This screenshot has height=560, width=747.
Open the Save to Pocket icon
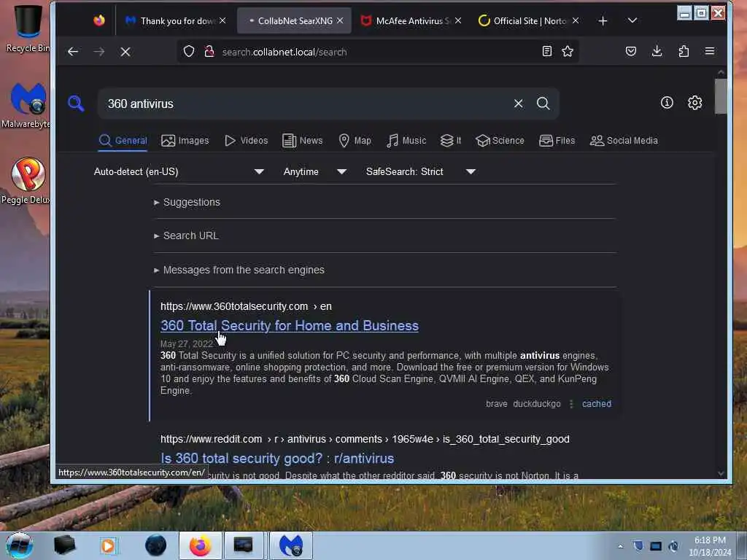631,51
